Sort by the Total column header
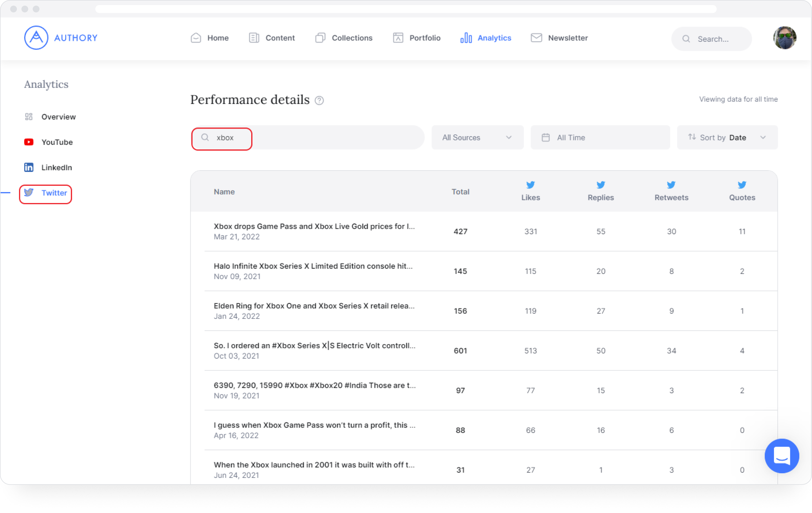Viewport: 812px width, 513px height. click(x=460, y=191)
